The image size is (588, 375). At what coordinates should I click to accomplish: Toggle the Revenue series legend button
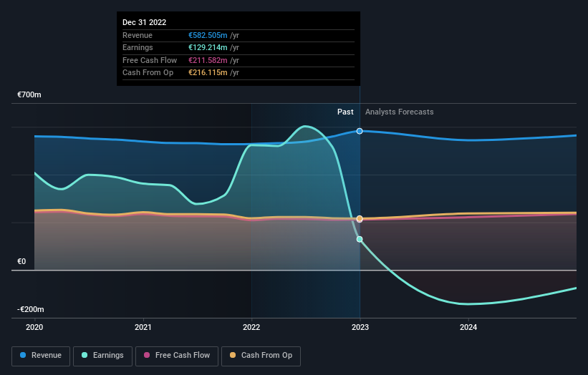(41, 356)
